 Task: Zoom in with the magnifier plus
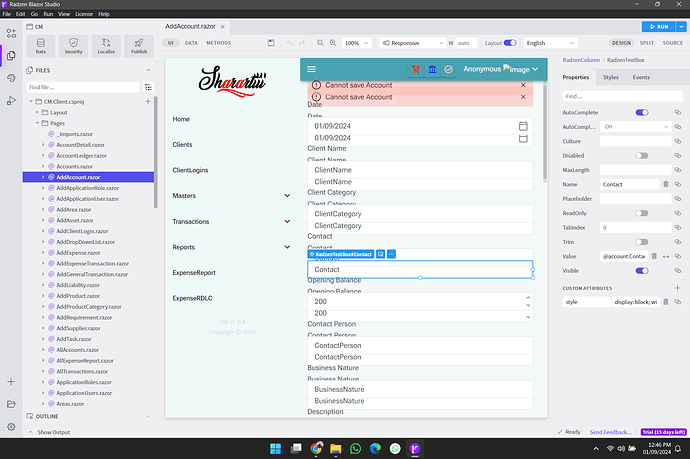tap(333, 43)
